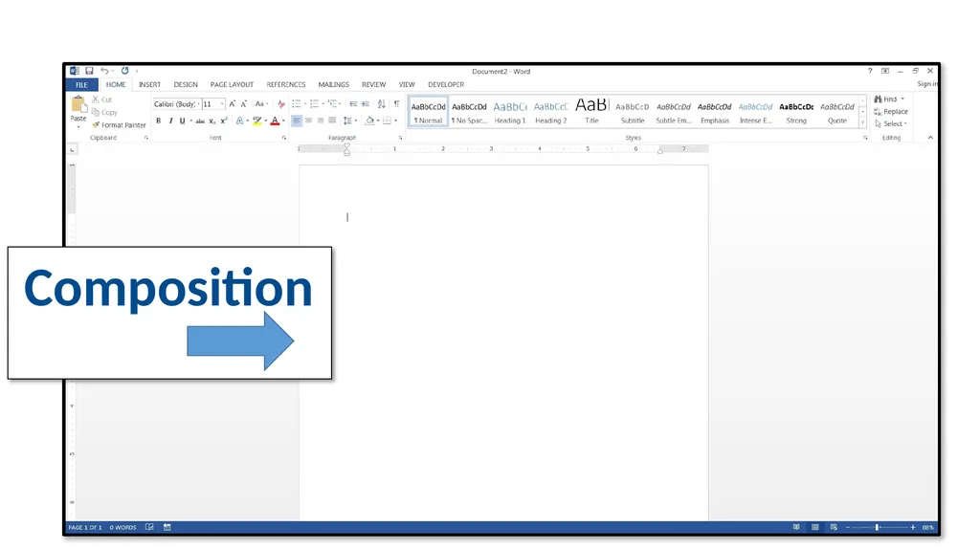Click the Cut button
The height and width of the screenshot is (550, 980).
pyautogui.click(x=101, y=99)
